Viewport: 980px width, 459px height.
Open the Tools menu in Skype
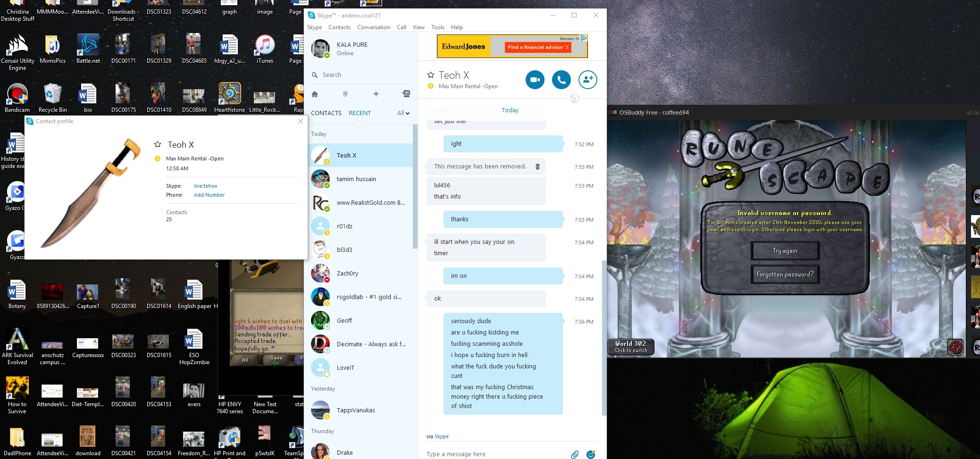[x=438, y=27]
